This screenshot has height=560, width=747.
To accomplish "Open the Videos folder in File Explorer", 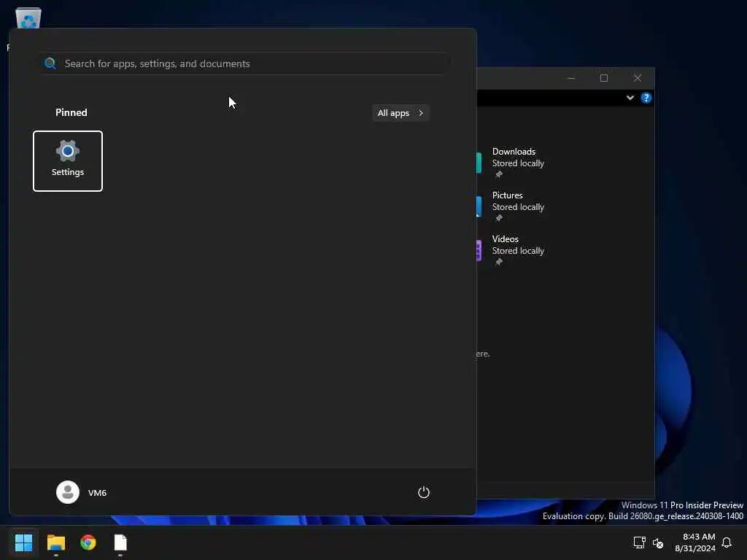I will 512,249.
